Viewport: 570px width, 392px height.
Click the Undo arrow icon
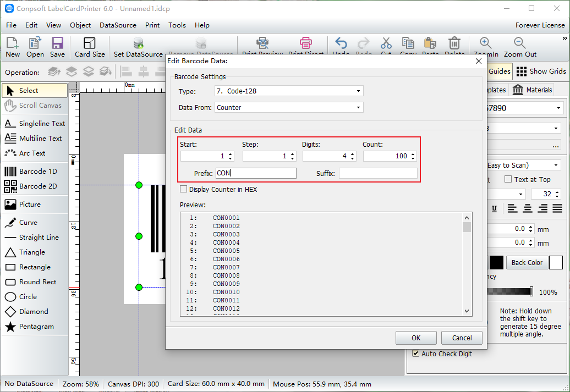[x=341, y=43]
